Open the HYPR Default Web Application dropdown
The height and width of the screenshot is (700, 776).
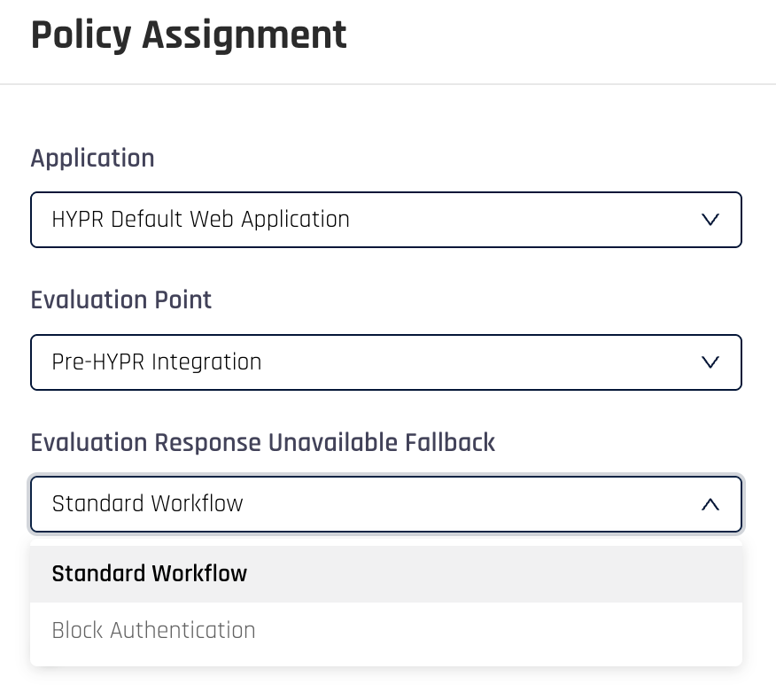[385, 220]
